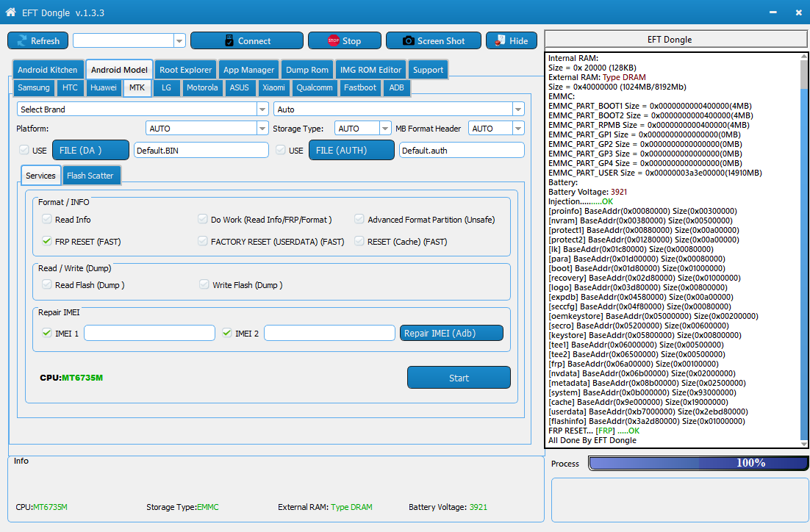The height and width of the screenshot is (532, 810).
Task: Open Dump Rom tab
Action: coord(307,70)
